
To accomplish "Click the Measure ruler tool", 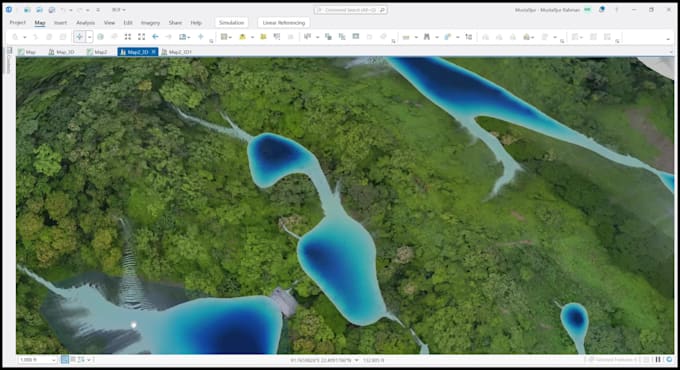I will tap(406, 37).
